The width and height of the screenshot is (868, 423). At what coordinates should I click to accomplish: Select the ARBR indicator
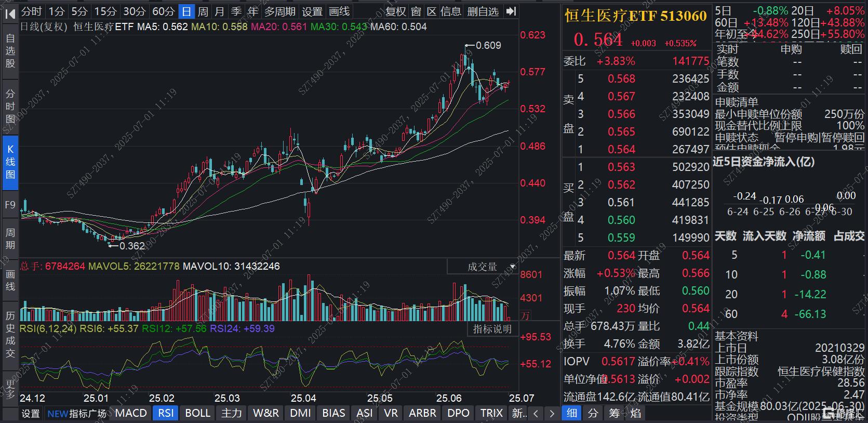point(423,414)
